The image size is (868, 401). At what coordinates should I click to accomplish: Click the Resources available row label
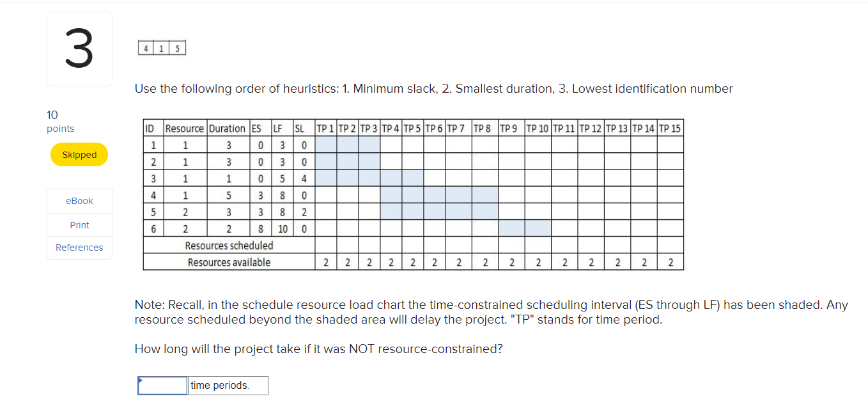(229, 262)
